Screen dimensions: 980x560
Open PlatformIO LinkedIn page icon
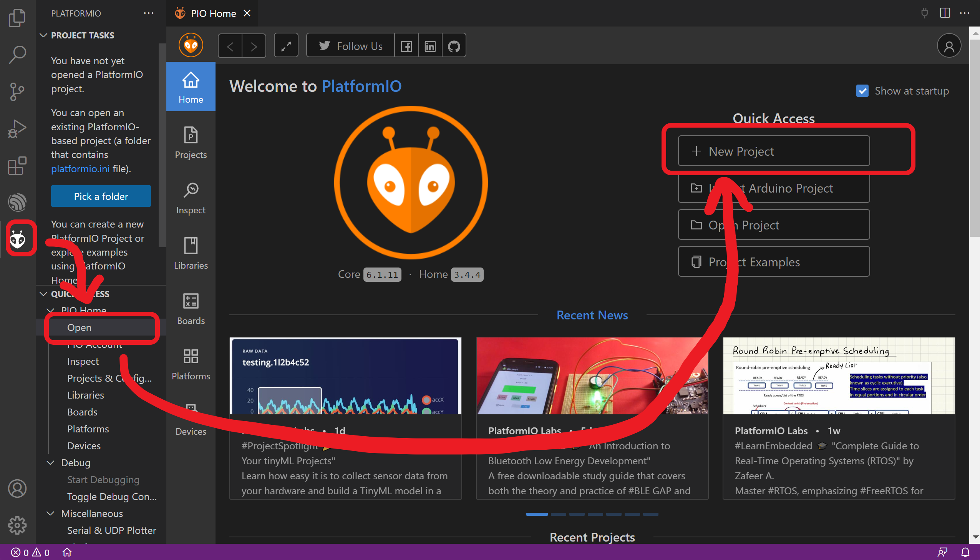(430, 46)
